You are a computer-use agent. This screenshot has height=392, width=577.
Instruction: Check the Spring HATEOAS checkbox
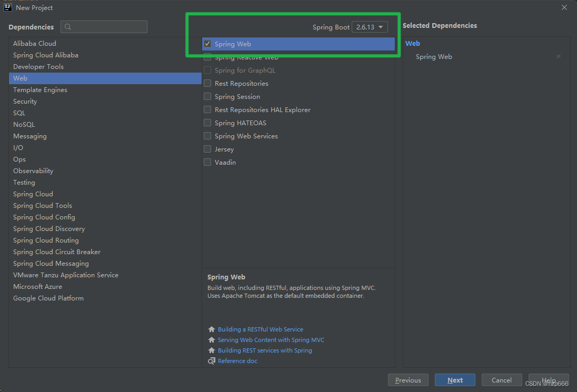point(207,123)
